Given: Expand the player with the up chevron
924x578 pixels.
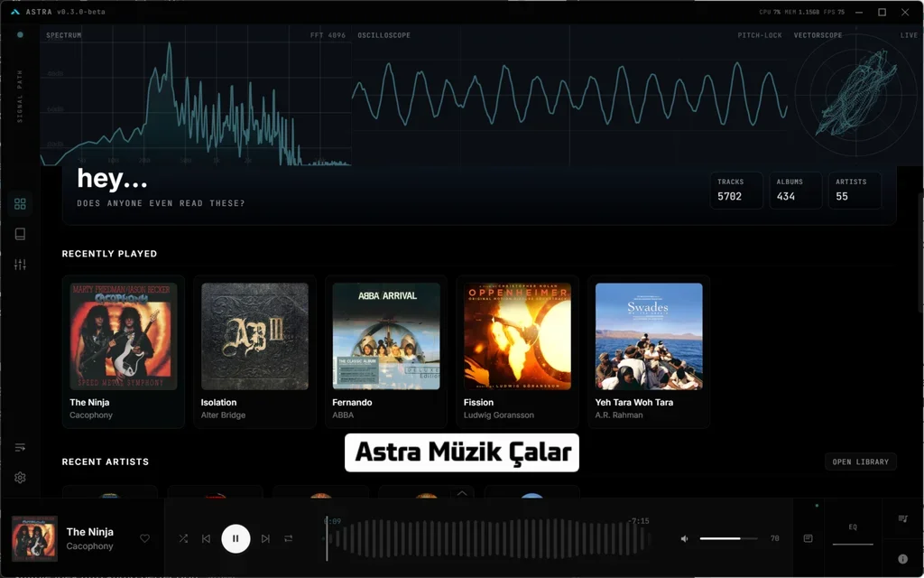Looking at the screenshot, I should [x=462, y=493].
